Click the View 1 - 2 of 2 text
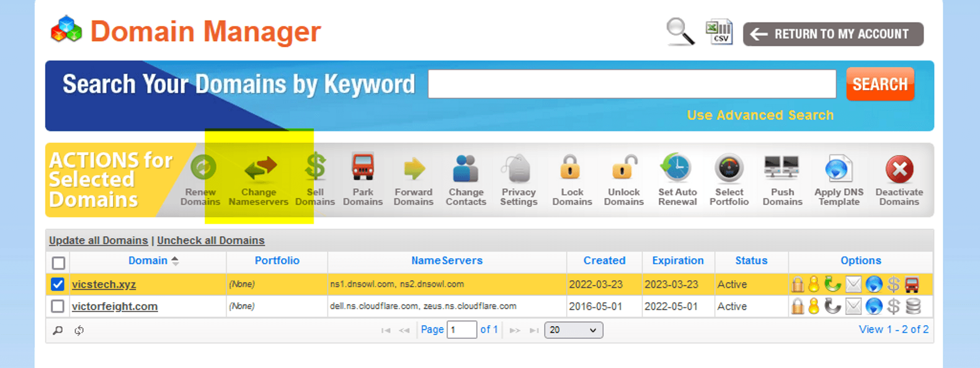Viewport: 980px width, 368px height. (893, 330)
